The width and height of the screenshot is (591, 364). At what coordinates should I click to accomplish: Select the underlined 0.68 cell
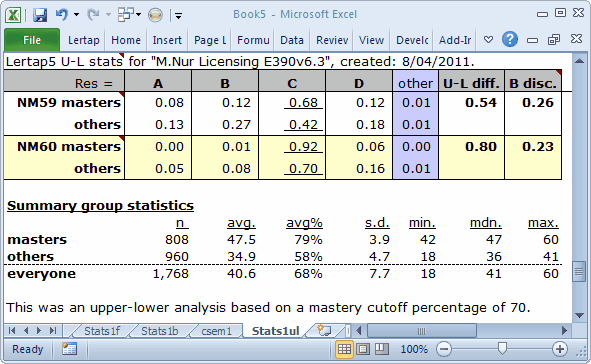292,102
